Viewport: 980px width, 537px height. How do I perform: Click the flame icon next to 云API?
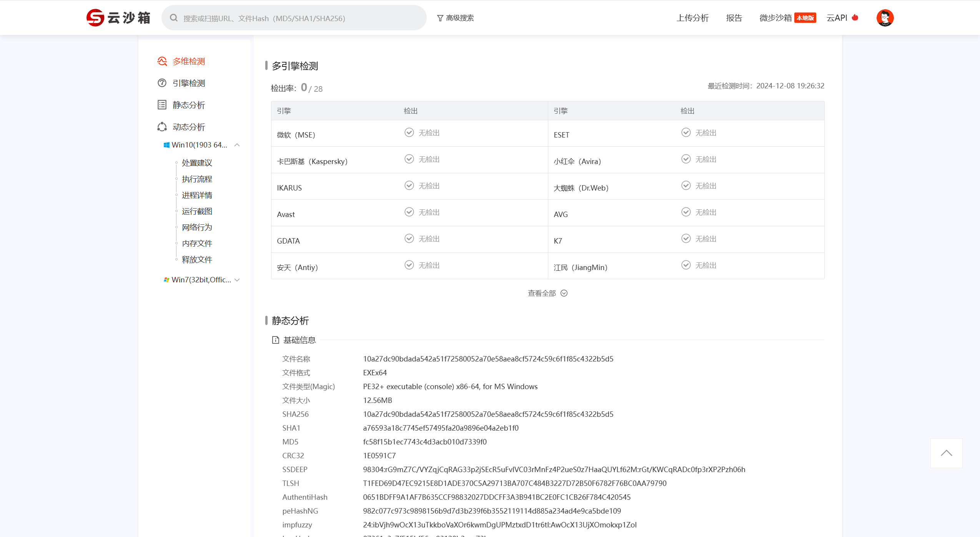click(855, 18)
